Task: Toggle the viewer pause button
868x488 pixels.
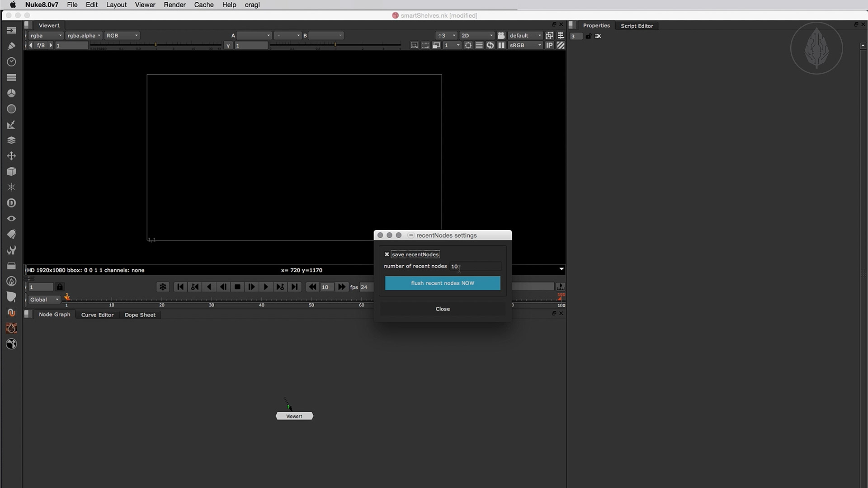Action: (501, 45)
